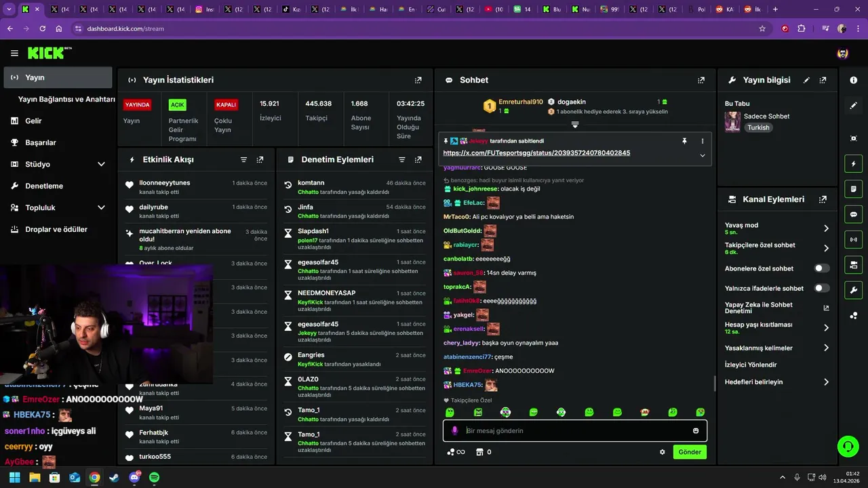Open Outlook from the taskbar
Image resolution: width=868 pixels, height=488 pixels.
point(75,478)
